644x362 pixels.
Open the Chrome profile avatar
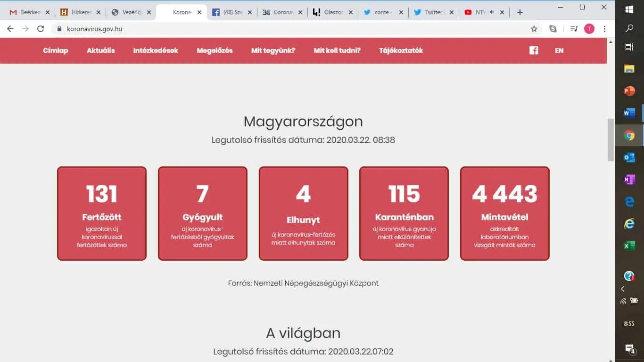(x=589, y=29)
